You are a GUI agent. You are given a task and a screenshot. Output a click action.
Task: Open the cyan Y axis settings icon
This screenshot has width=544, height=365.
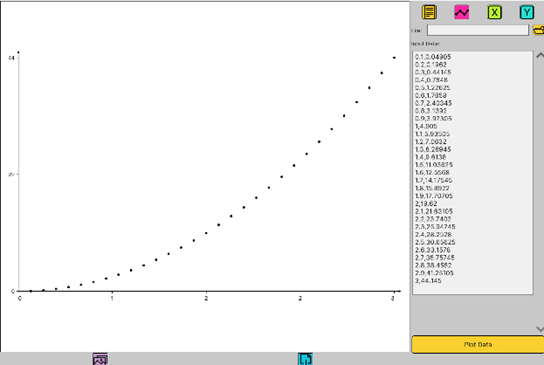[x=527, y=12]
